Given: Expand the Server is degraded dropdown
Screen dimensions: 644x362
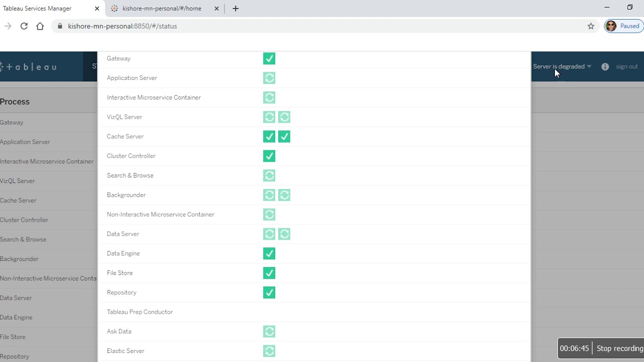Looking at the screenshot, I should 562,66.
